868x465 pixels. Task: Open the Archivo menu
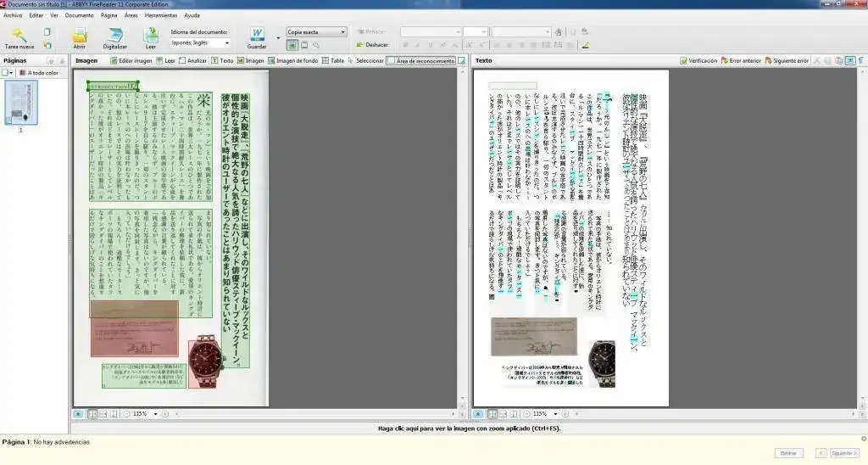click(13, 15)
